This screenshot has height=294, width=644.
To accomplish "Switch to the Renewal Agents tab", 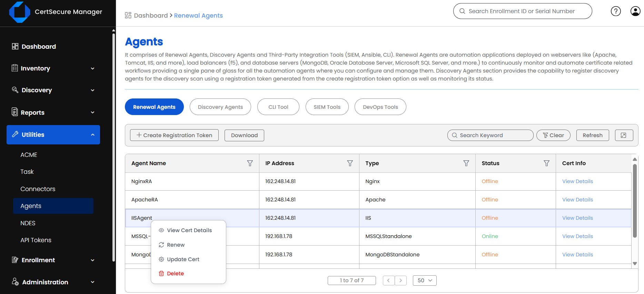I will 154,107.
